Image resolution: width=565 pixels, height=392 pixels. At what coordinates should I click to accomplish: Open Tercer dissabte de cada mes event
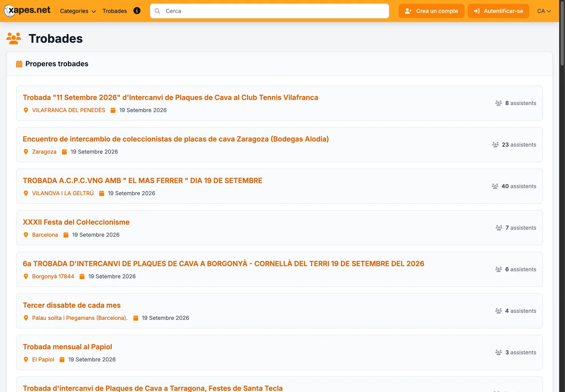click(x=72, y=305)
